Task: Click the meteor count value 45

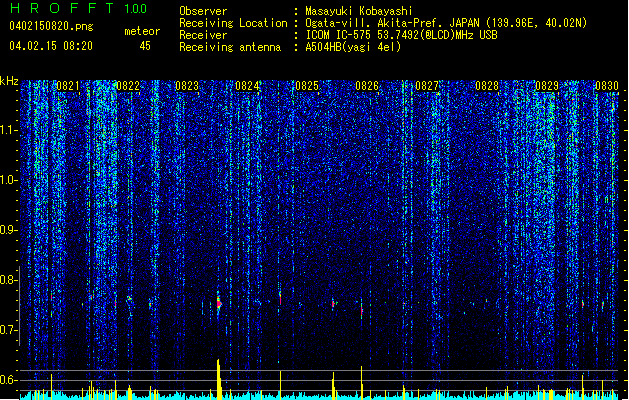Action: [x=145, y=46]
